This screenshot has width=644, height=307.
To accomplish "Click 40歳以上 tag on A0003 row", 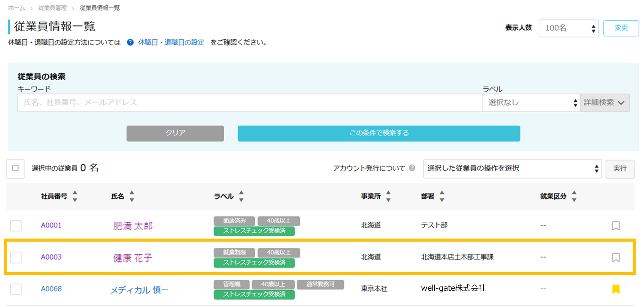I will pyautogui.click(x=279, y=253).
